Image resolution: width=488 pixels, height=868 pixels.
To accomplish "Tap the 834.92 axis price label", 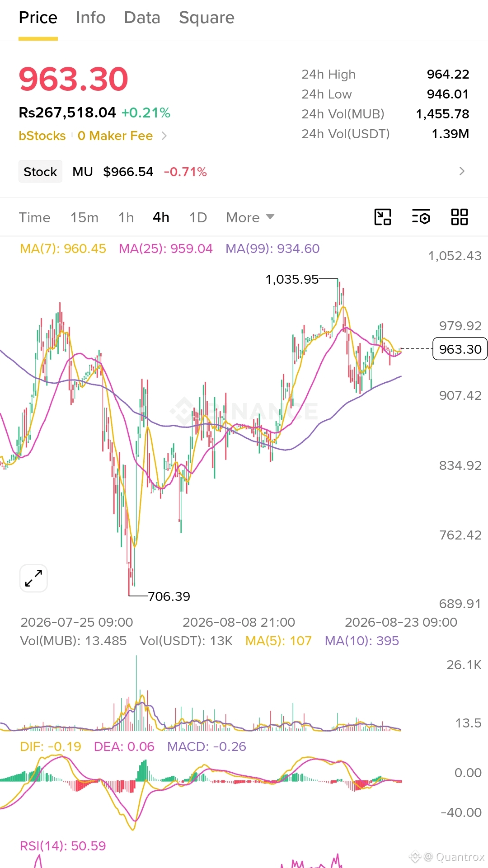I will (460, 465).
